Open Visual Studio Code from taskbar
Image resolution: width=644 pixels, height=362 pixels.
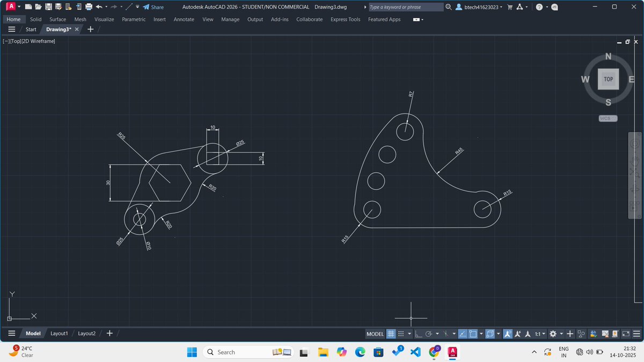tap(415, 352)
